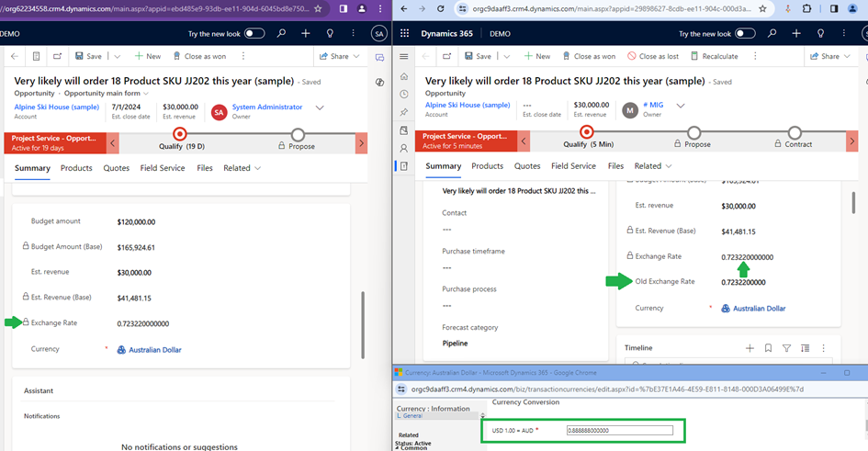
Task: Open Field Service tab in left window
Action: 163,168
